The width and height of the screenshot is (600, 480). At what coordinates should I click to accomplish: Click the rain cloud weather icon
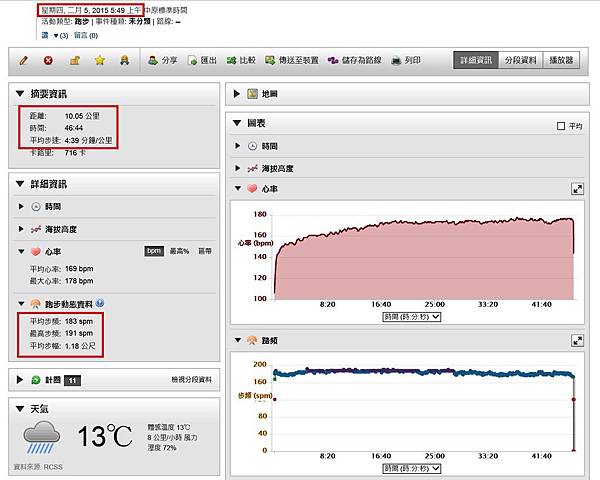pyautogui.click(x=41, y=437)
